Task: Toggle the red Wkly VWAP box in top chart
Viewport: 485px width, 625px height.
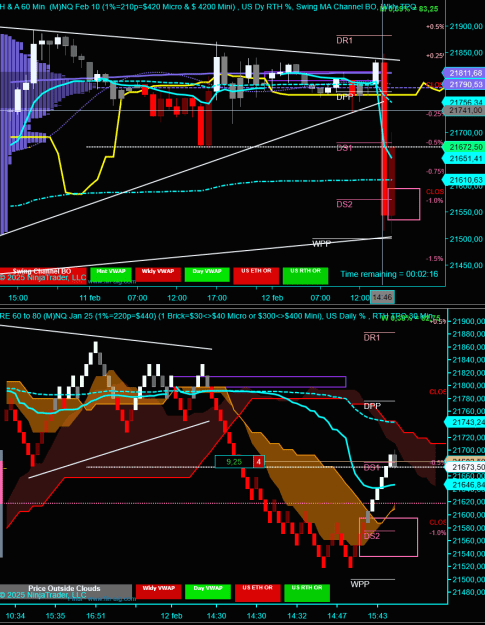Action: coord(158,274)
